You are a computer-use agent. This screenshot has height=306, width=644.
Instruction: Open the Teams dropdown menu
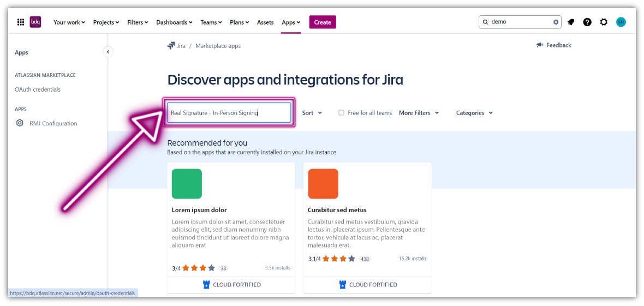[211, 22]
